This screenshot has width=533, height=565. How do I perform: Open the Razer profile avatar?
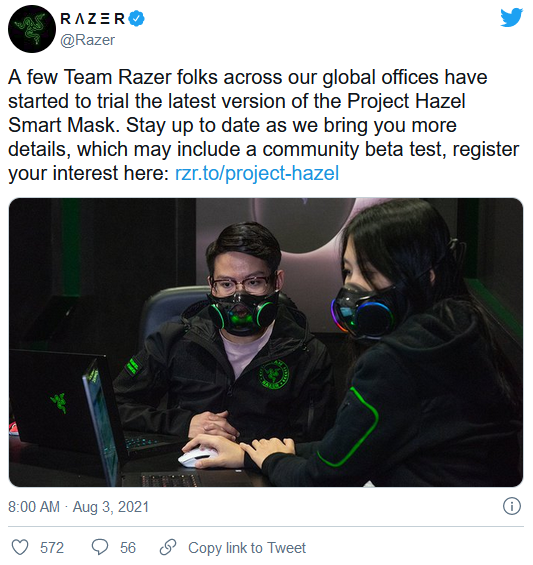point(32,29)
